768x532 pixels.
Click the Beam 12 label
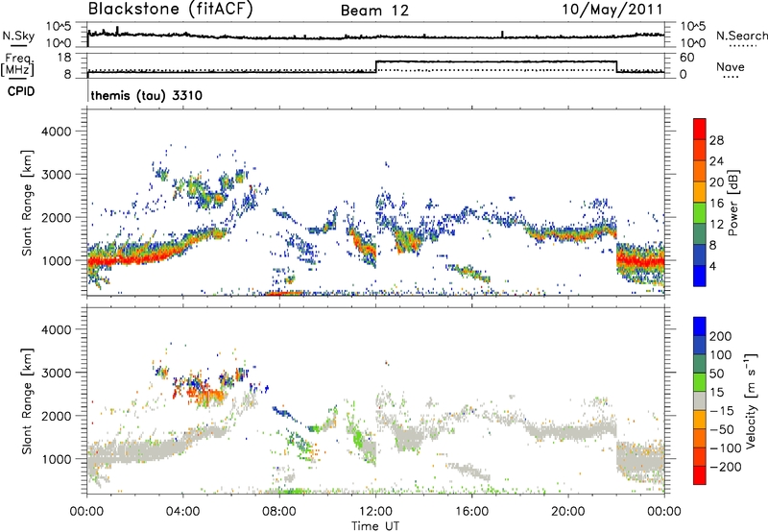[374, 11]
